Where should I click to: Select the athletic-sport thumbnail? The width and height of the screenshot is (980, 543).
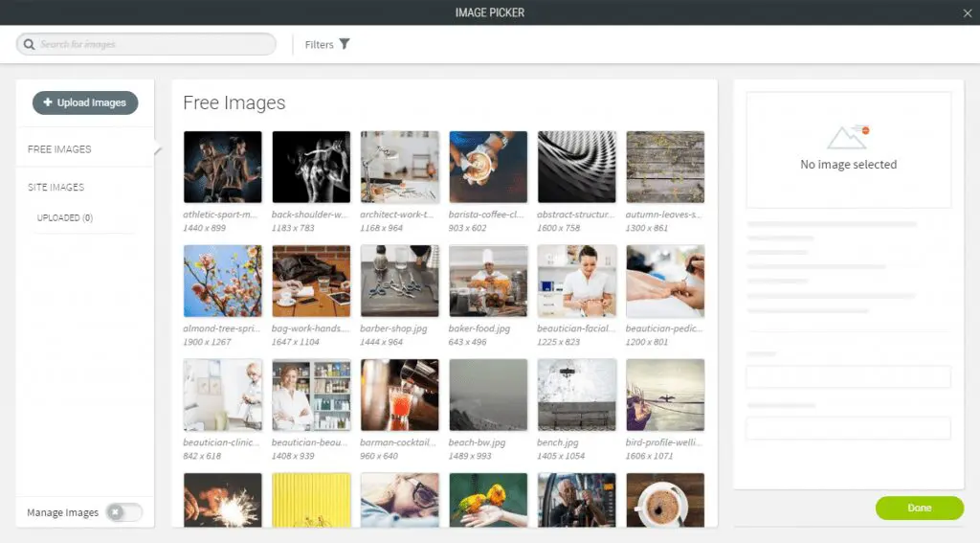[x=222, y=167]
